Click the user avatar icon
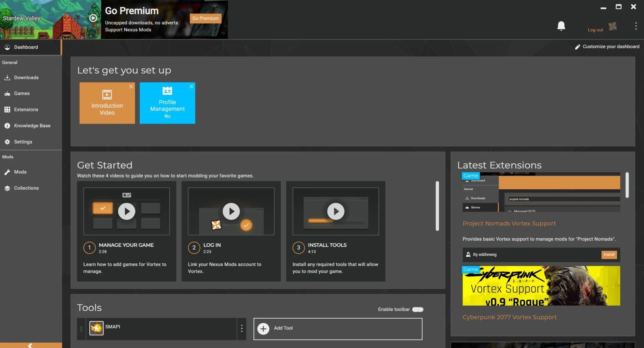 [613, 26]
